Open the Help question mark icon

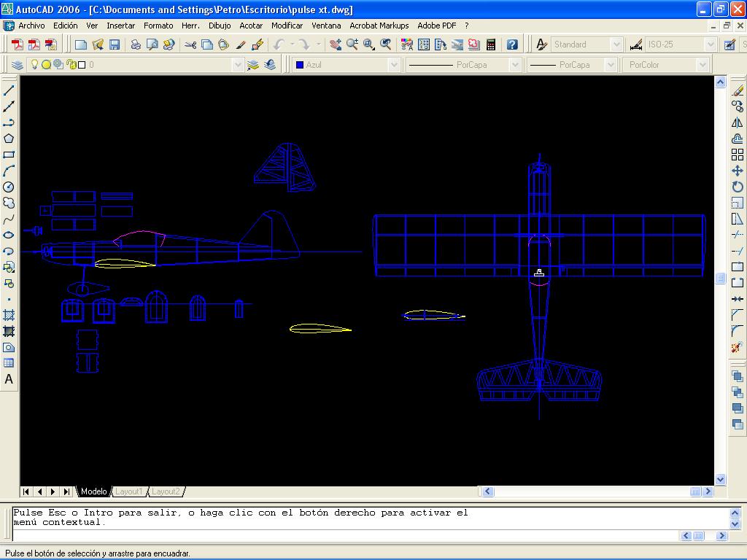click(512, 44)
